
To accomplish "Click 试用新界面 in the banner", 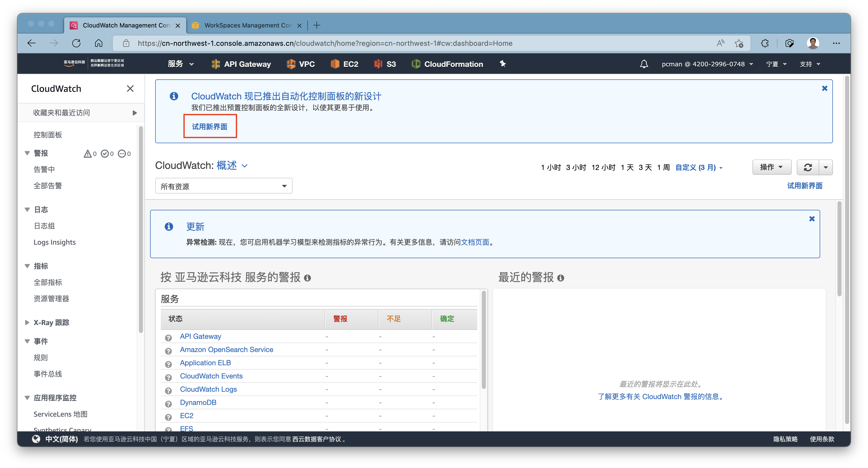I will coord(210,127).
